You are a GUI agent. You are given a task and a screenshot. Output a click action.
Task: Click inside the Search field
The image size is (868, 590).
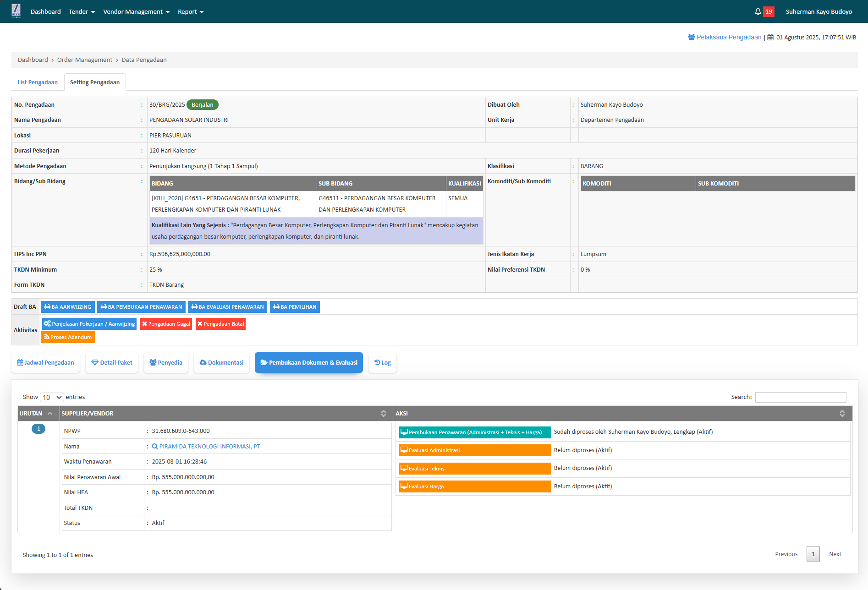[x=800, y=397]
